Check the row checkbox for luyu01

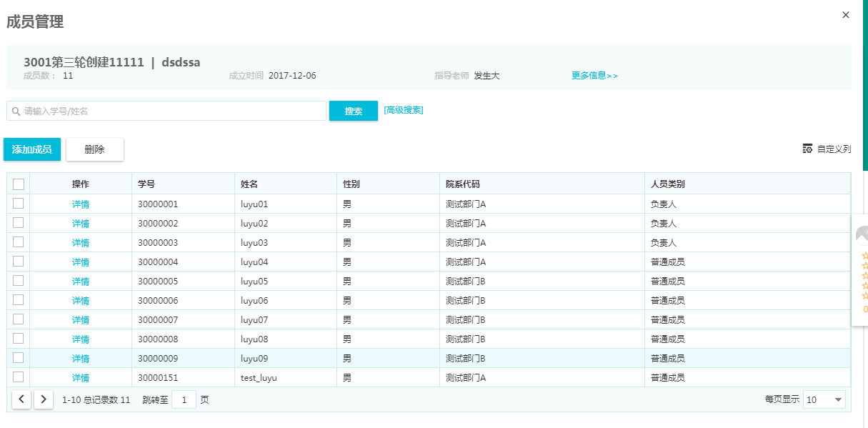pos(19,204)
